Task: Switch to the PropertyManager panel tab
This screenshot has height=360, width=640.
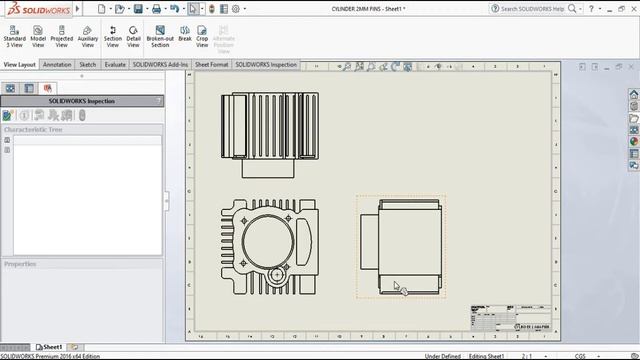Action: tap(29, 88)
